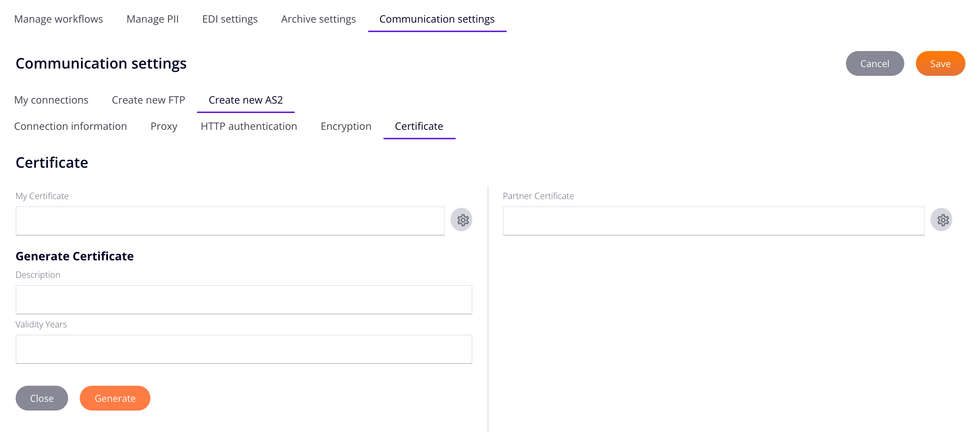This screenshot has height=447, width=980.
Task: Open Manage PII section
Action: click(x=153, y=19)
